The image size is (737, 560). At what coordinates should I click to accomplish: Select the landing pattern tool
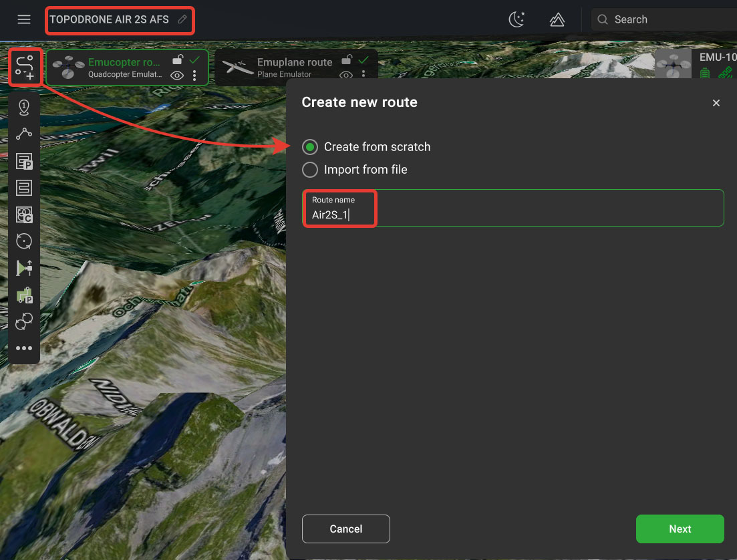pos(25,295)
